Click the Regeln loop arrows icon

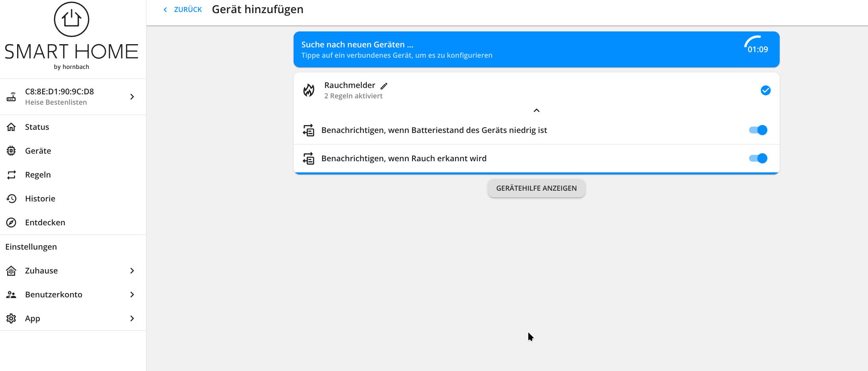pyautogui.click(x=11, y=175)
